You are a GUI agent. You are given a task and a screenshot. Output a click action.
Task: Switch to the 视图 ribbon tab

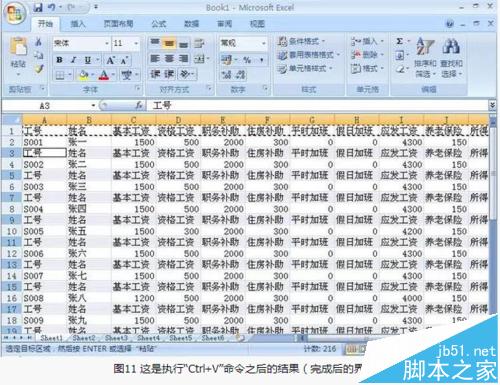(257, 23)
